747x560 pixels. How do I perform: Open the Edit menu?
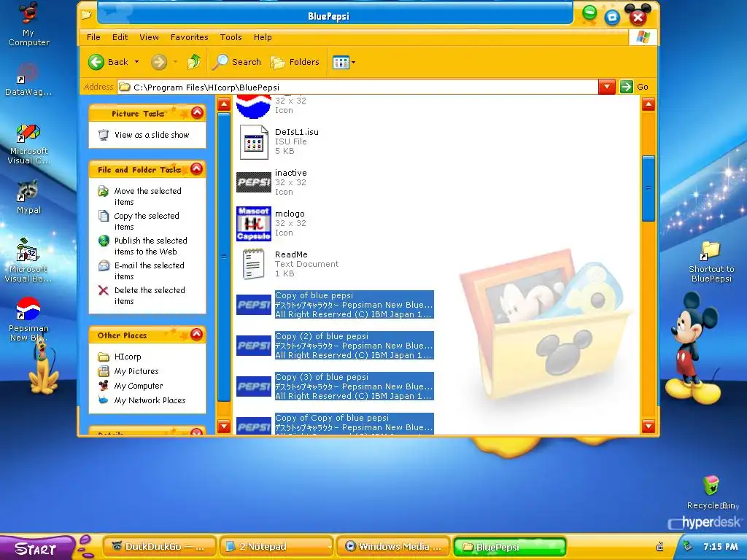point(120,37)
